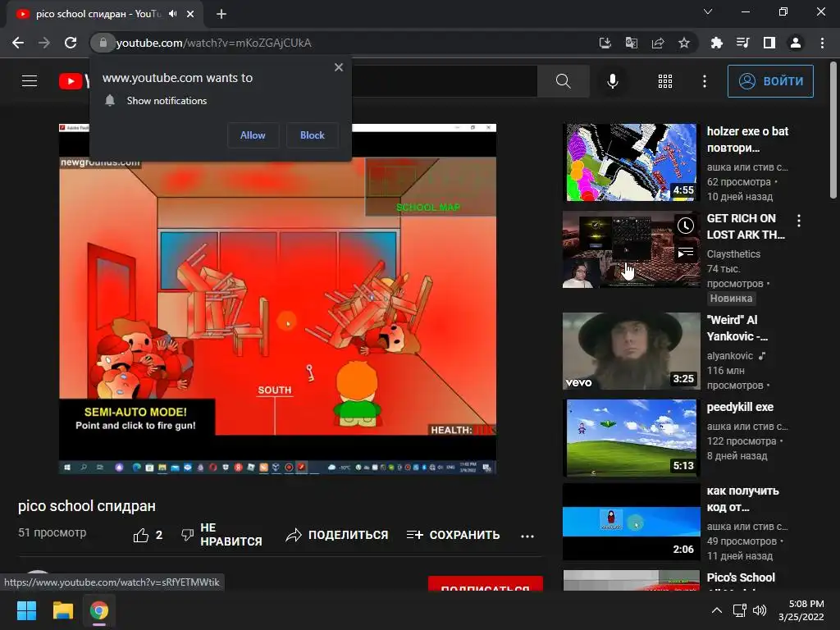Viewport: 840px width, 630px height.
Task: Open the tab search chevron
Action: pyautogui.click(x=708, y=11)
